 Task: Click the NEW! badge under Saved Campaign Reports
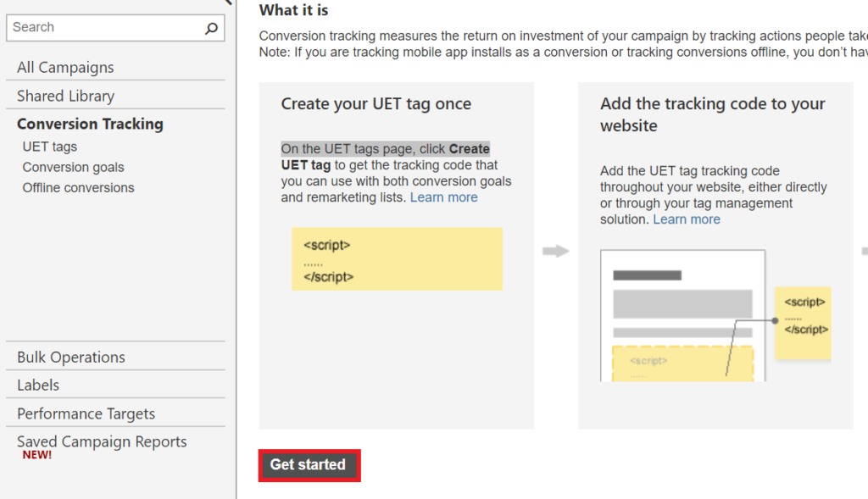point(37,454)
